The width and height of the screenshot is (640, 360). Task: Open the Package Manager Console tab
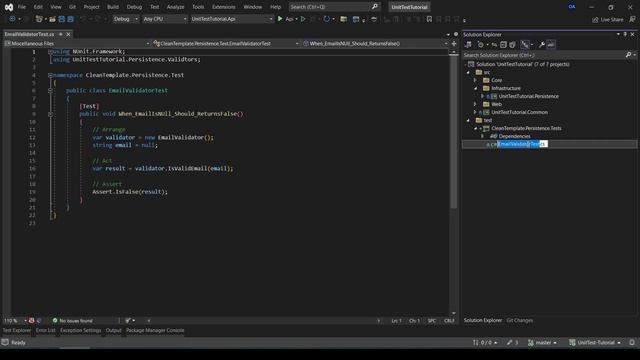tap(155, 330)
